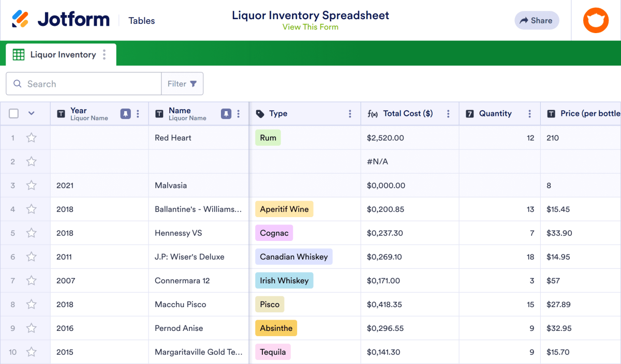Click the Share button
This screenshot has width=621, height=364.
pyautogui.click(x=536, y=20)
